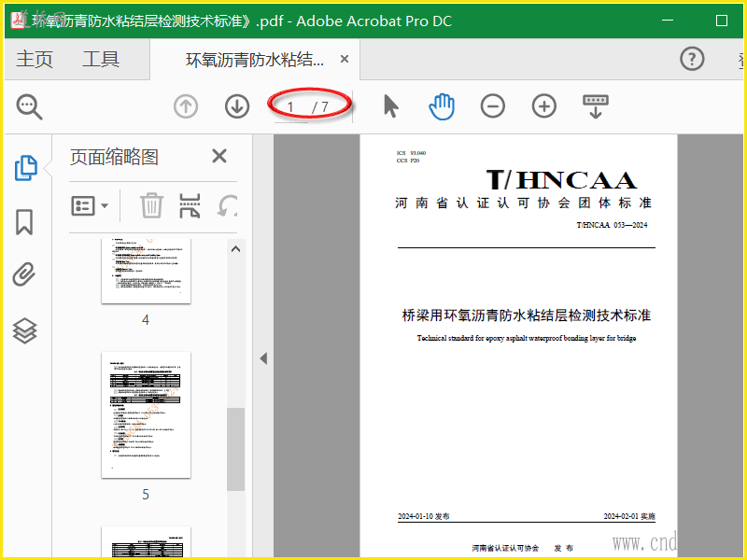
Task: Go to next page arrow
Action: [x=237, y=105]
